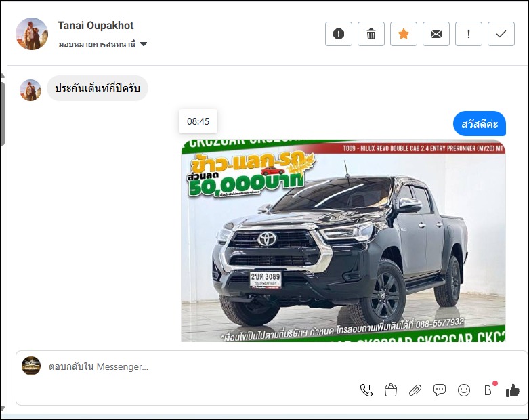This screenshot has height=420, width=529.
Task: Flag as priority with the exclamation mark button
Action: (x=469, y=34)
